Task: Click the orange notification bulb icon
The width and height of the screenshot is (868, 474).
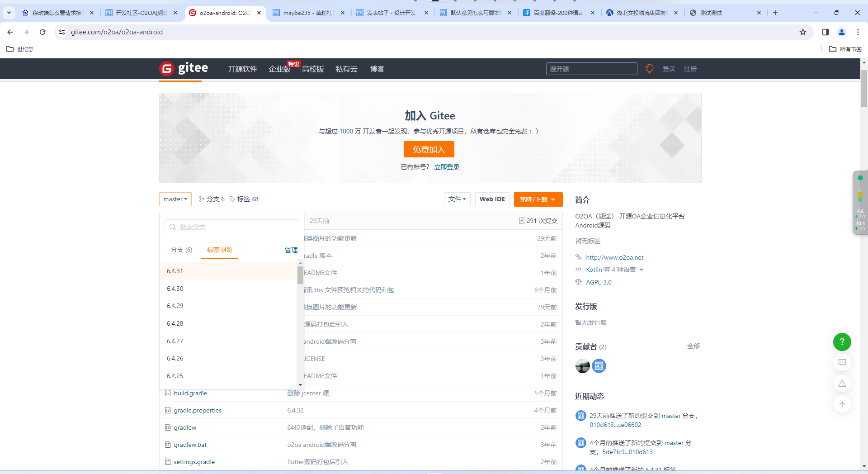Action: pyautogui.click(x=650, y=69)
